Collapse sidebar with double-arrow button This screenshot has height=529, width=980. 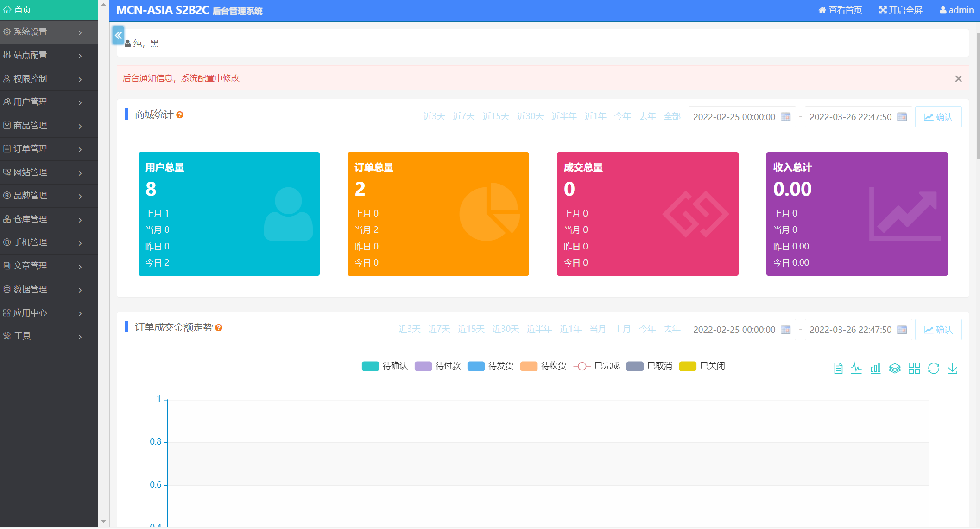point(118,35)
